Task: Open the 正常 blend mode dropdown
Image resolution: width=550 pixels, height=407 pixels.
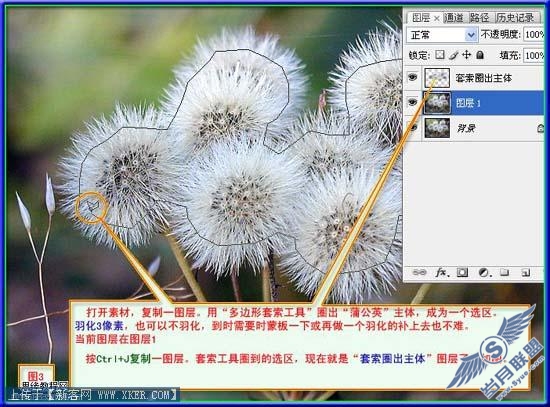Action: coord(442,35)
